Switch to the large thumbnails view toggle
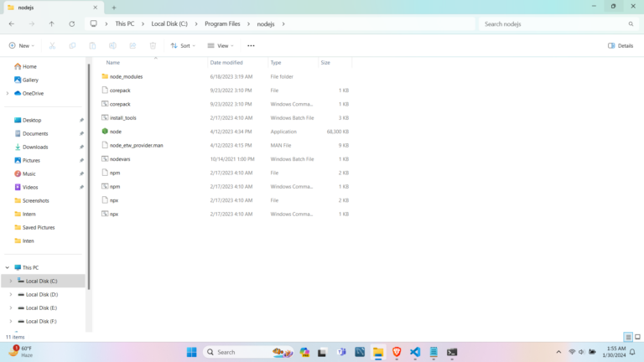Screen dimensions: 644x362 coord(637,337)
